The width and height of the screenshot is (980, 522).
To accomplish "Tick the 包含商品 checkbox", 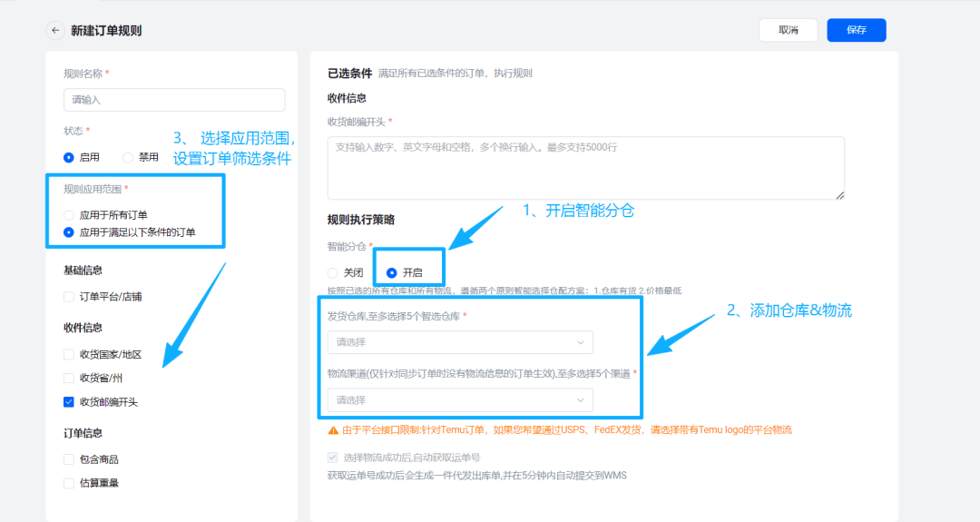I will (x=69, y=459).
